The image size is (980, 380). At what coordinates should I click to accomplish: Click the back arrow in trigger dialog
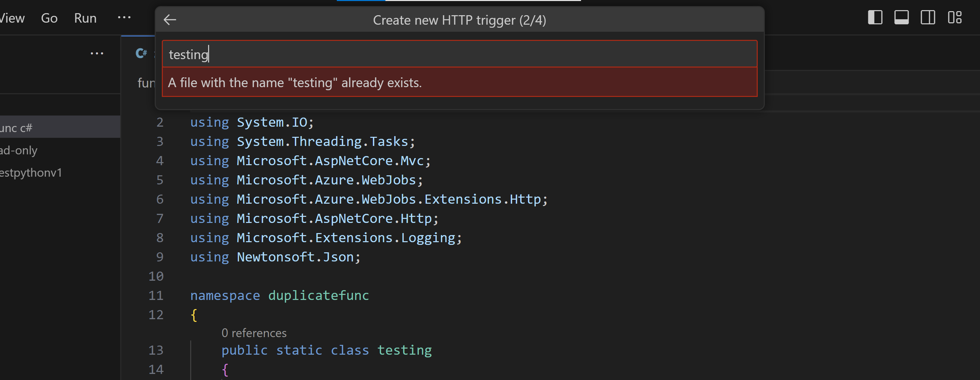click(170, 19)
